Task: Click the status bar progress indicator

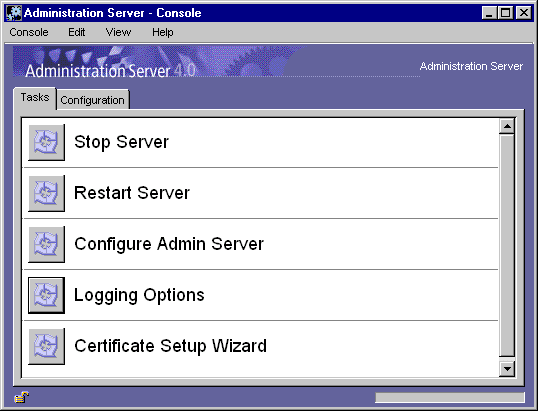Action: [x=450, y=397]
